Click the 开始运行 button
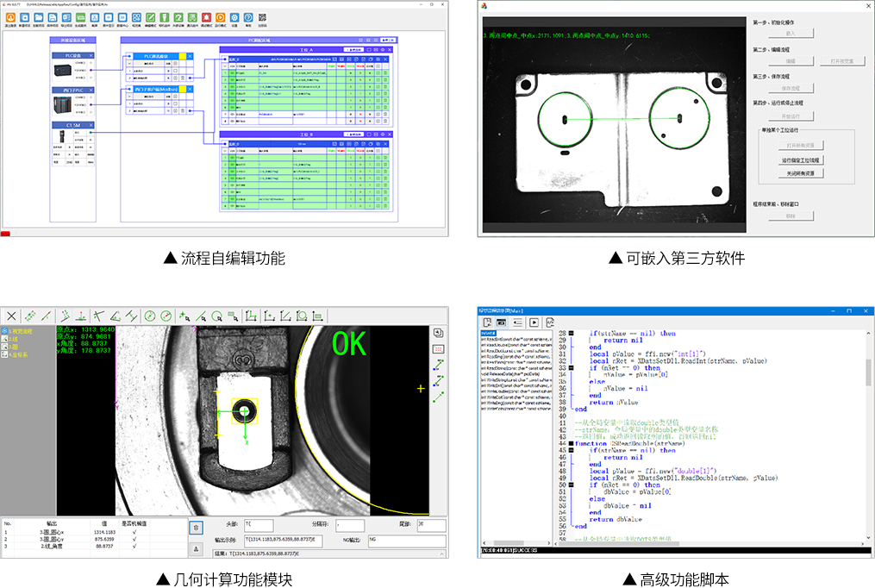This screenshot has height=588, width=875. [791, 116]
